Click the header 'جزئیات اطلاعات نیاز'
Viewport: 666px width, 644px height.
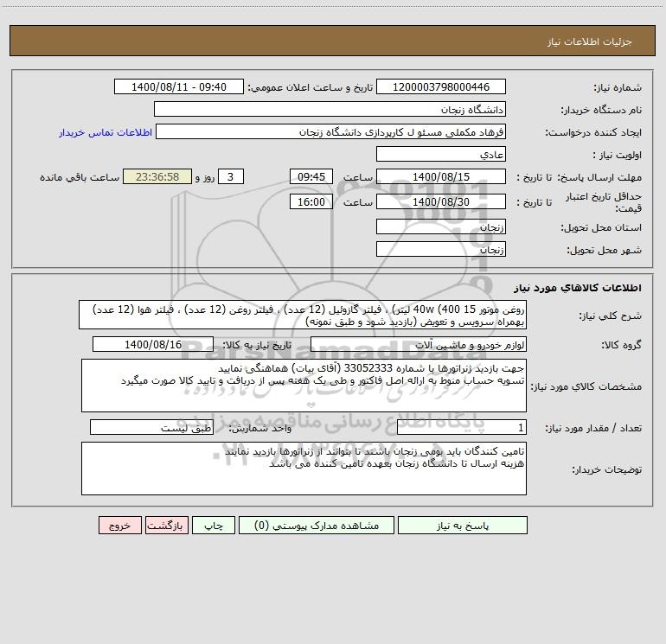coord(590,41)
